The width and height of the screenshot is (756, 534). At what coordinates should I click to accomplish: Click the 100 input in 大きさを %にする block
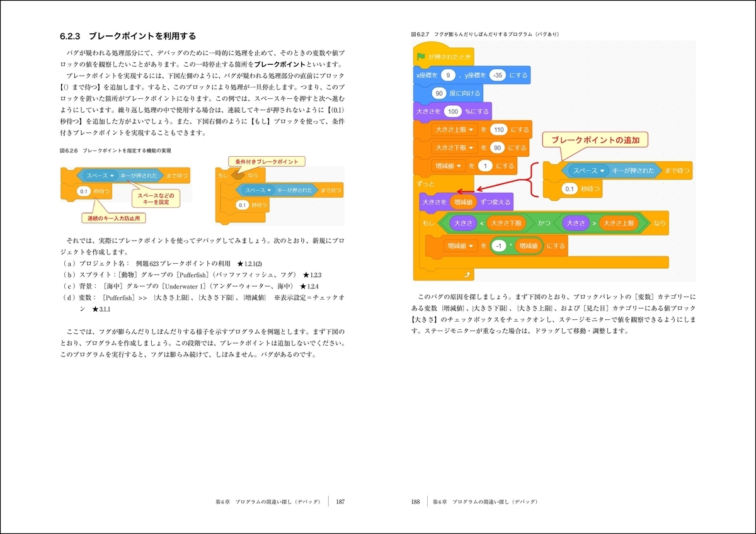[453, 111]
